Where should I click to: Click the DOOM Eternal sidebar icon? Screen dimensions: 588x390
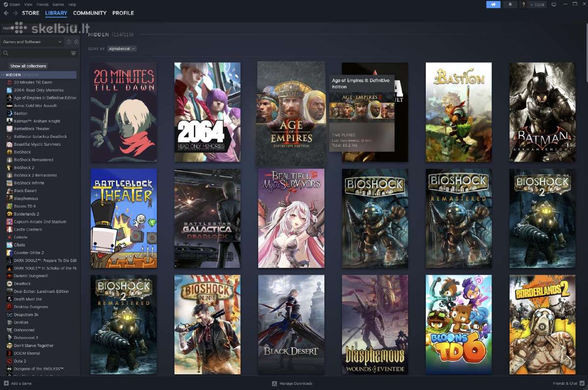point(9,353)
